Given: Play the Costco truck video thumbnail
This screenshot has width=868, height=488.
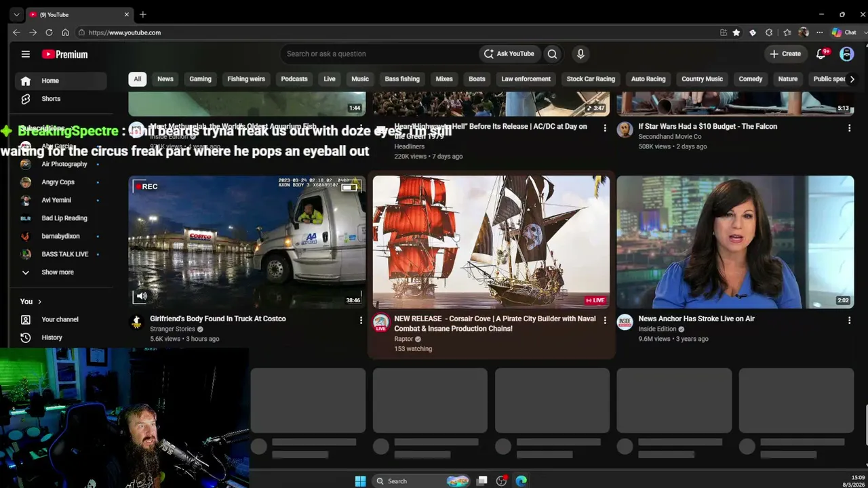Looking at the screenshot, I should [x=247, y=242].
